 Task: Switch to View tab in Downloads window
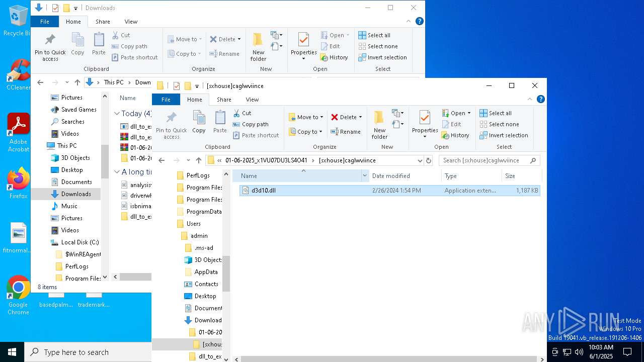click(131, 22)
